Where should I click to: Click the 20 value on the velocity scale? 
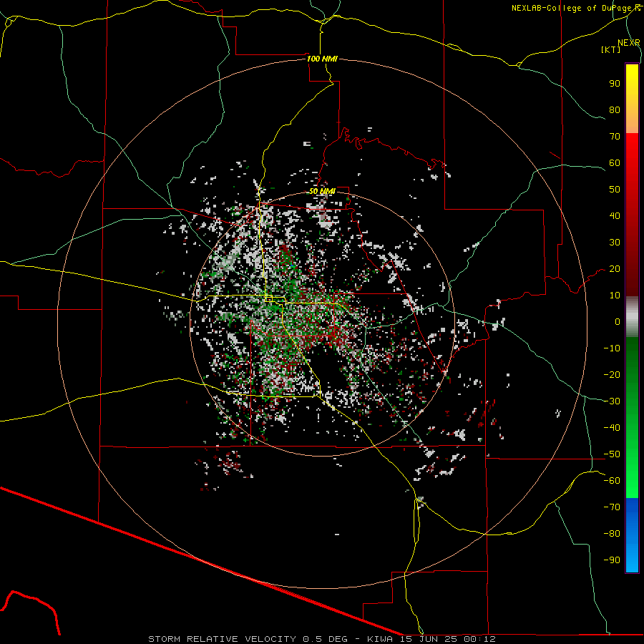(x=615, y=269)
